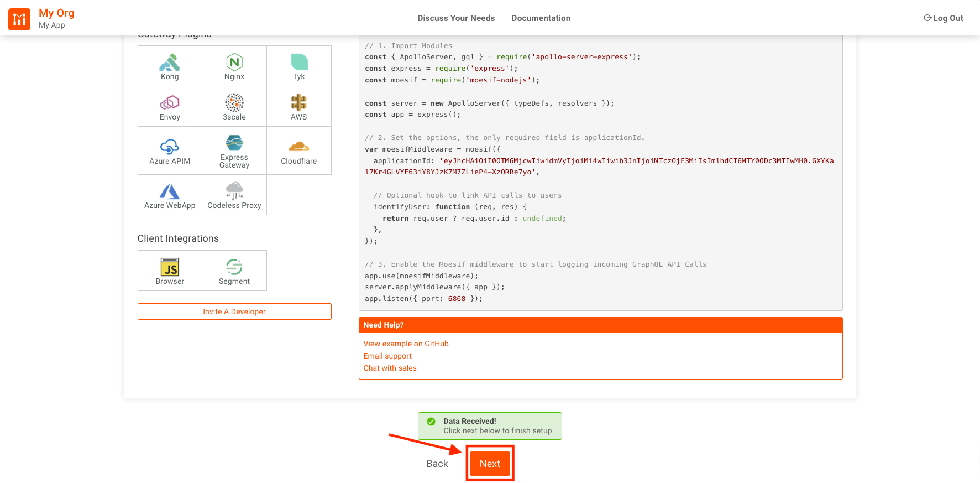Open Discuss Your Needs in navigation
980x483 pixels.
pos(456,18)
